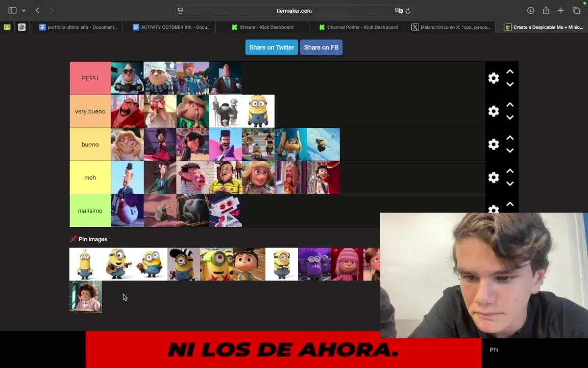Click Share on FB button
This screenshot has width=588, height=368.
click(321, 48)
